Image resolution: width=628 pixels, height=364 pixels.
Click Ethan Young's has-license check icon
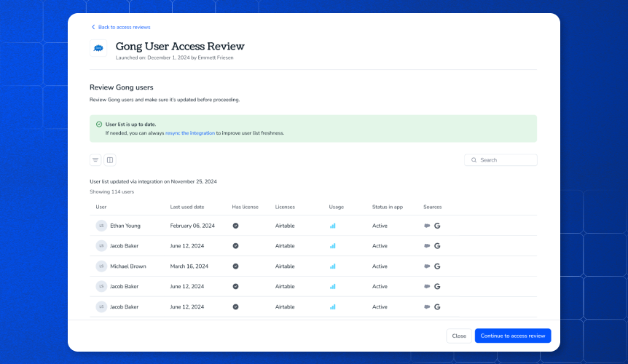pos(235,226)
